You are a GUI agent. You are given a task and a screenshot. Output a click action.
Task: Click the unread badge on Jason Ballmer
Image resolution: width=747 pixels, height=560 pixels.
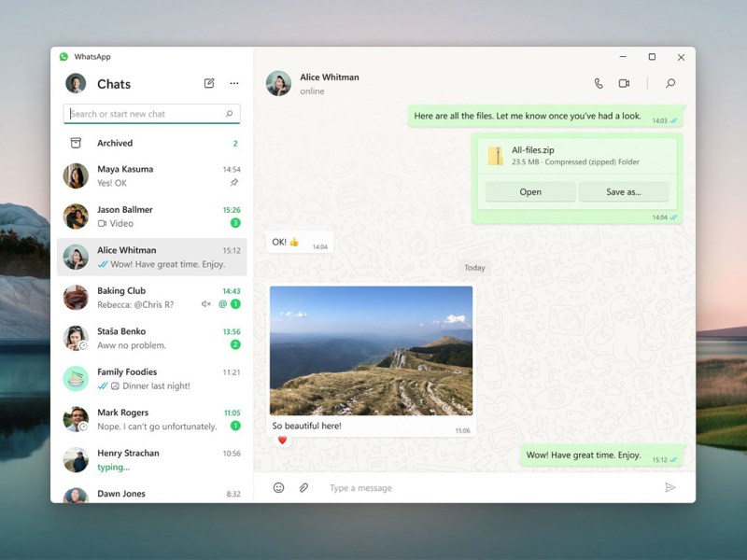pyautogui.click(x=235, y=223)
